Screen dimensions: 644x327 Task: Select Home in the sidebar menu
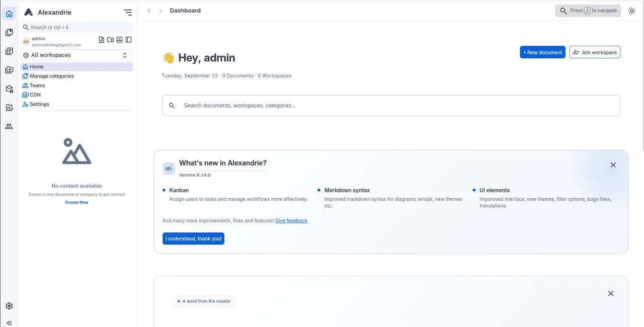click(76, 66)
